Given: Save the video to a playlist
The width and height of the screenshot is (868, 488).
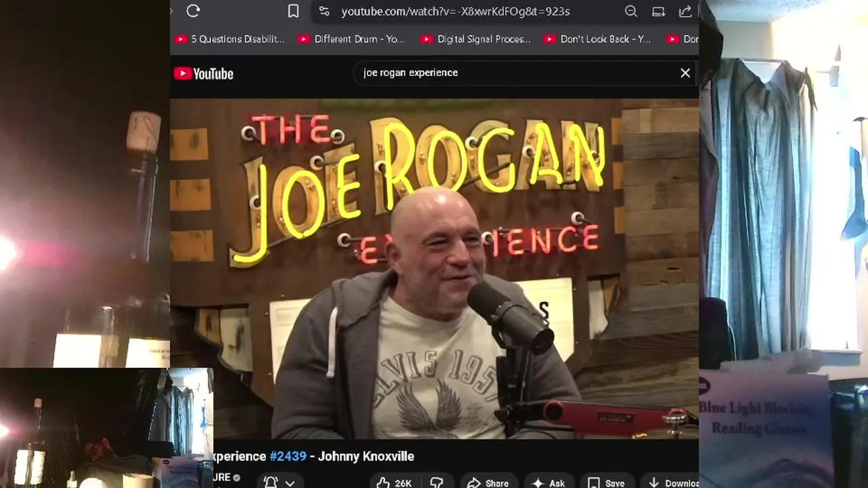Looking at the screenshot, I should pyautogui.click(x=606, y=483).
